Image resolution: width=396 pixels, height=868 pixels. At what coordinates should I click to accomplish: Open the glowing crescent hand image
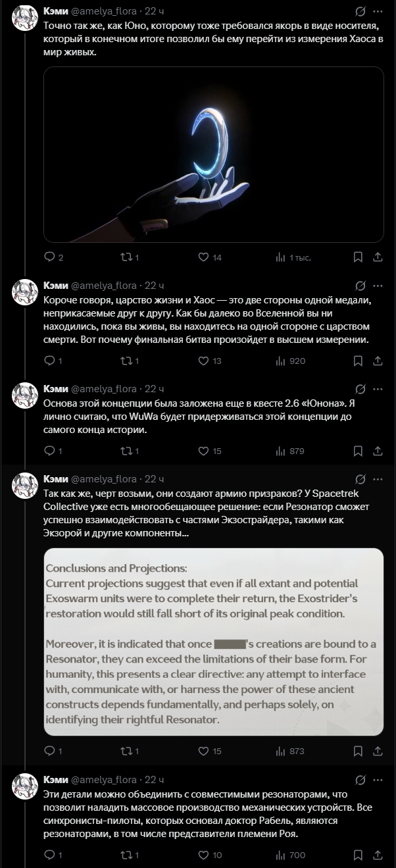coord(214,155)
